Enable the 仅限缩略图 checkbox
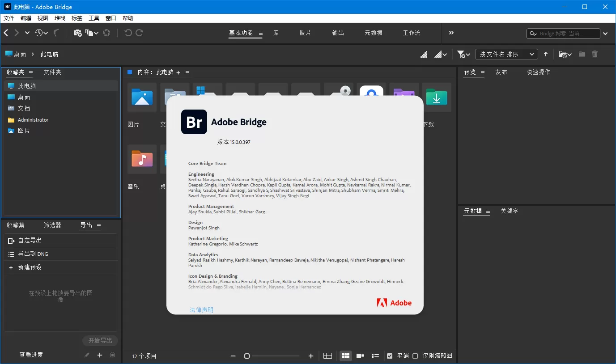The width and height of the screenshot is (616, 364). [x=414, y=356]
